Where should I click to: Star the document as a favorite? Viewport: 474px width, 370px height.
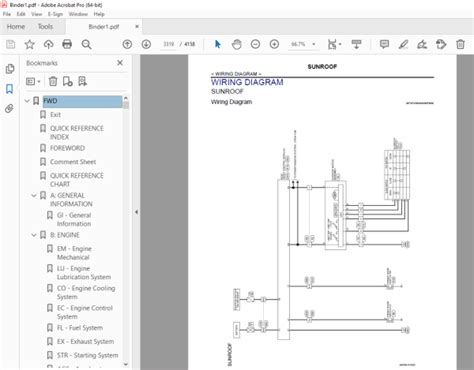click(30, 44)
